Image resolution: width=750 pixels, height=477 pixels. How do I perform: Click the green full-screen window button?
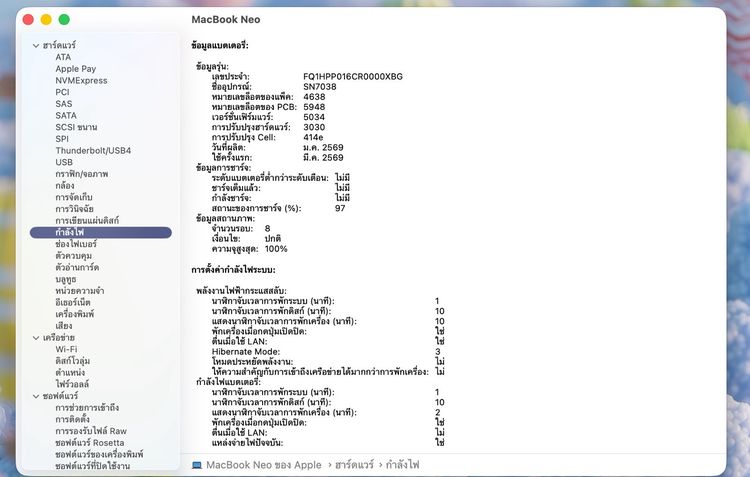(64, 20)
